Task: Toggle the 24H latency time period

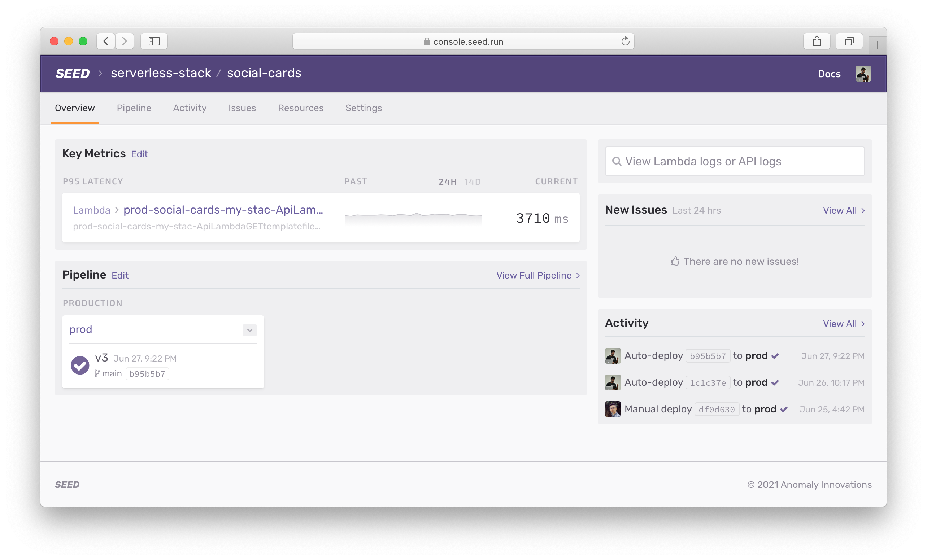Action: (447, 181)
